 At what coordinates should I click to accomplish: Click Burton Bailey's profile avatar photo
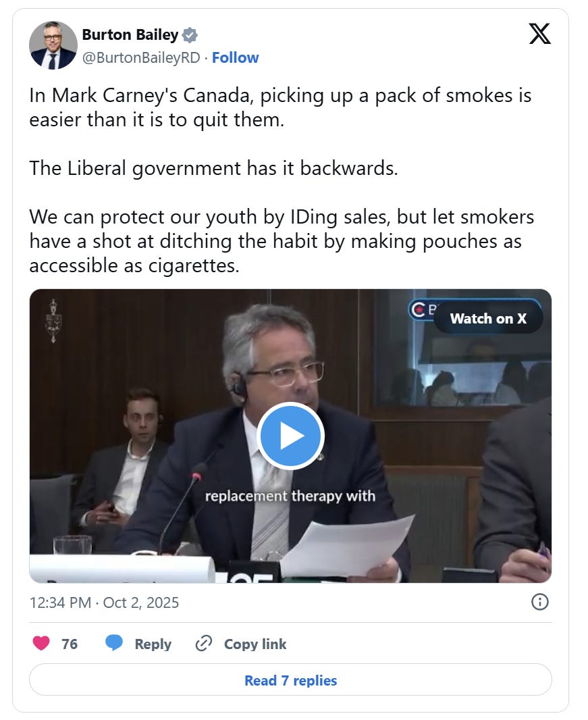pyautogui.click(x=53, y=45)
